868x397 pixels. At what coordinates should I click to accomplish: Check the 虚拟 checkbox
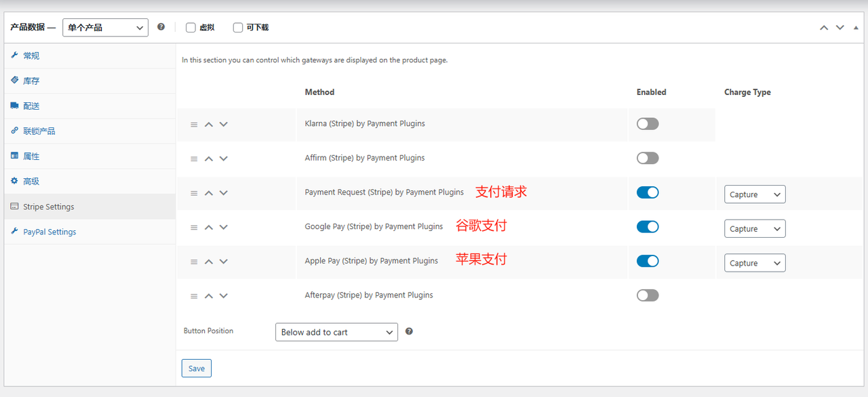tap(191, 28)
